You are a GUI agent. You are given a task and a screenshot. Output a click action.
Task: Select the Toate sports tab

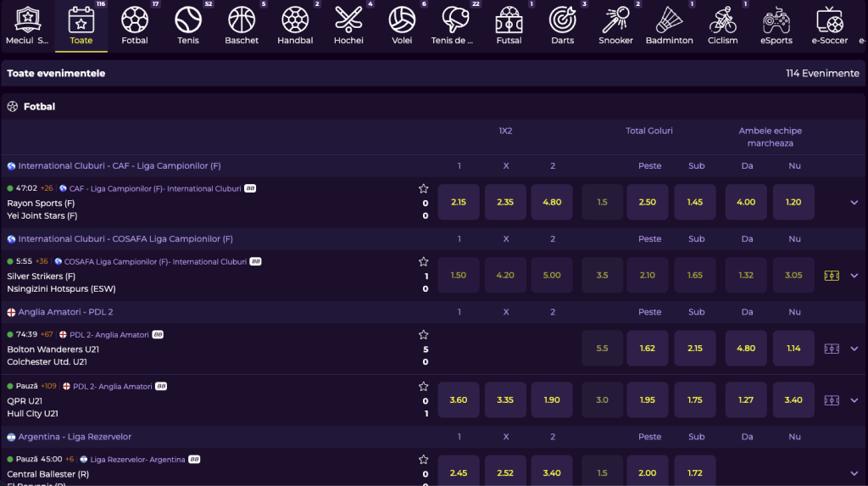tap(81, 26)
